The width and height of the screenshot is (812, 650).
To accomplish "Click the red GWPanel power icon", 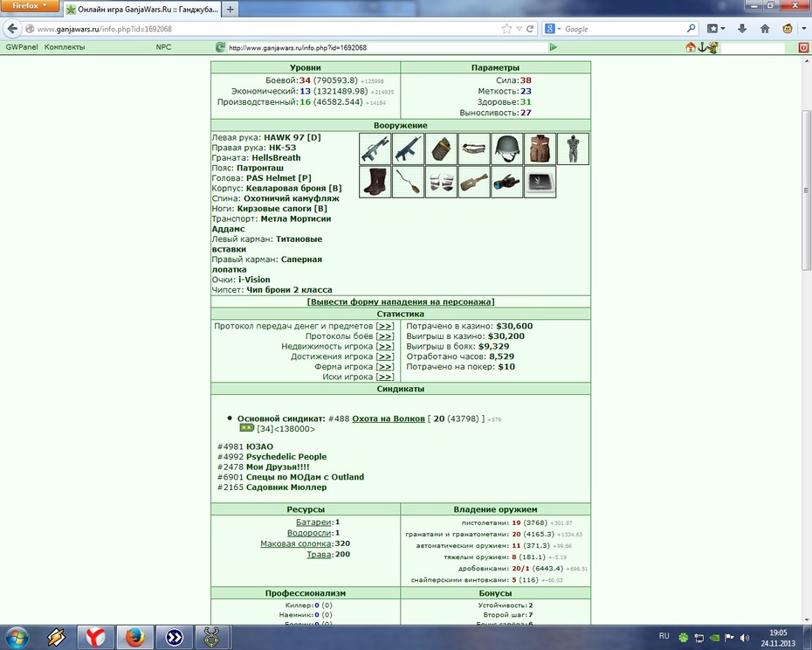I will point(803,47).
